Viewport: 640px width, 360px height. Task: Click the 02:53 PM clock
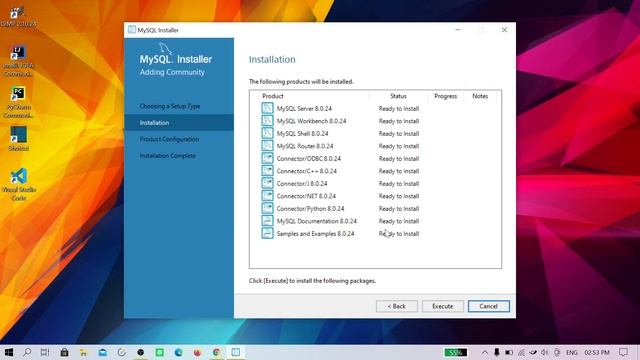(x=597, y=352)
